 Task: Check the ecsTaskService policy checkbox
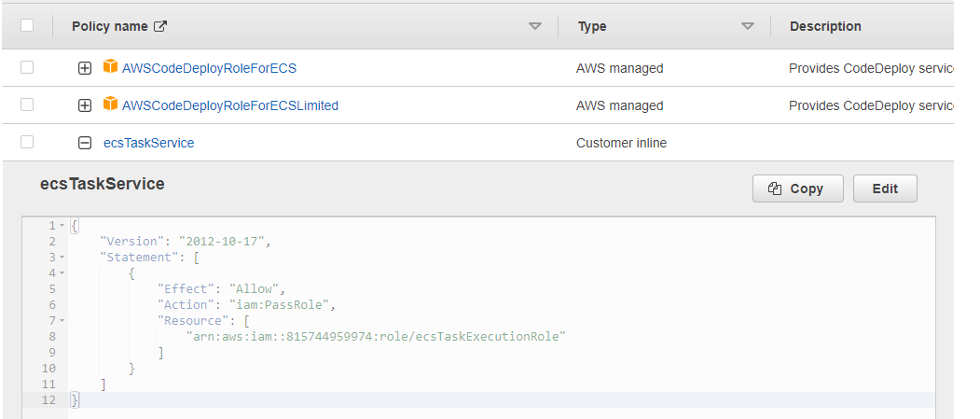(27, 142)
